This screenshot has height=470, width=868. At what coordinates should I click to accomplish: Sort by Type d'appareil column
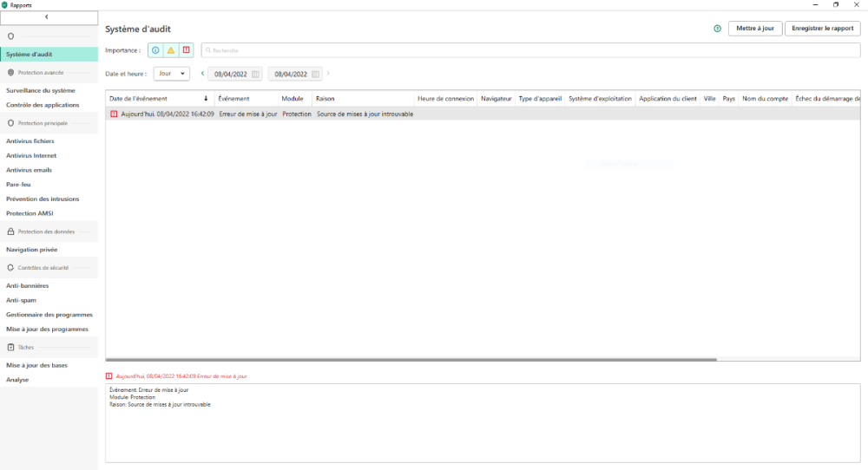pos(540,99)
